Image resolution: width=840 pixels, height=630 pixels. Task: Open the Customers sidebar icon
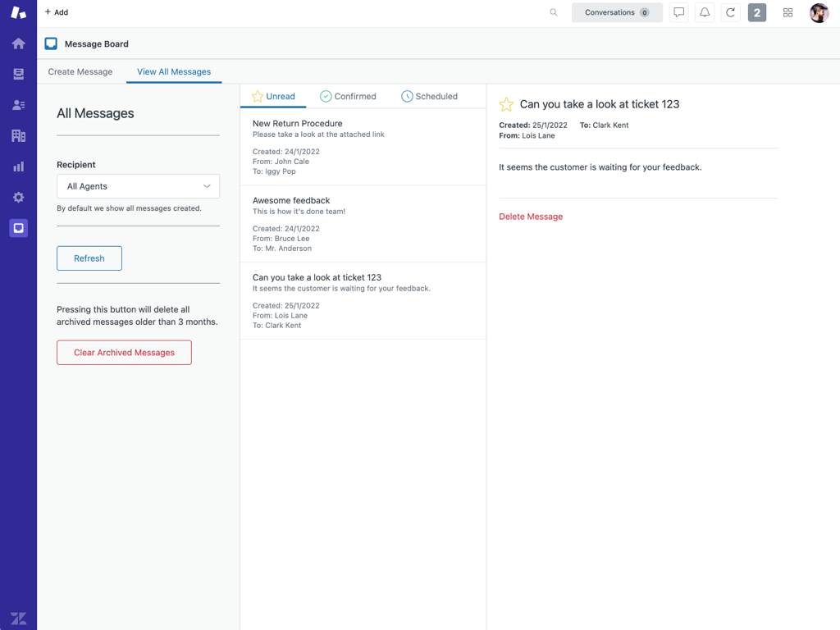[18, 104]
